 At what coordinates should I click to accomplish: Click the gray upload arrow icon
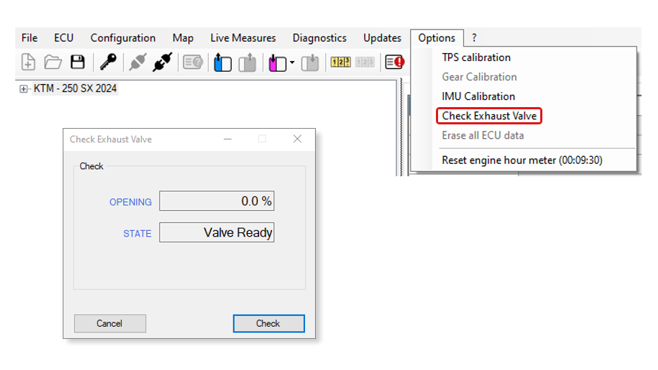pos(248,63)
